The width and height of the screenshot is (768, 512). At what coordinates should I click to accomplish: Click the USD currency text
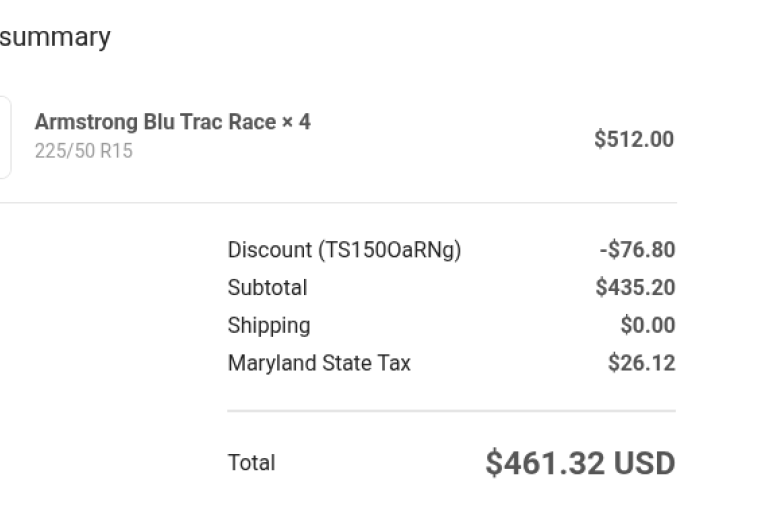point(644,463)
